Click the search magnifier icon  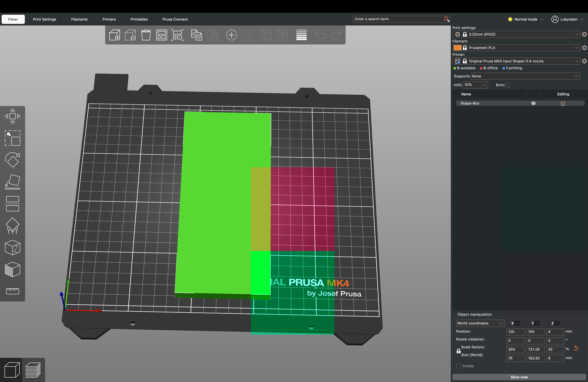tap(446, 19)
